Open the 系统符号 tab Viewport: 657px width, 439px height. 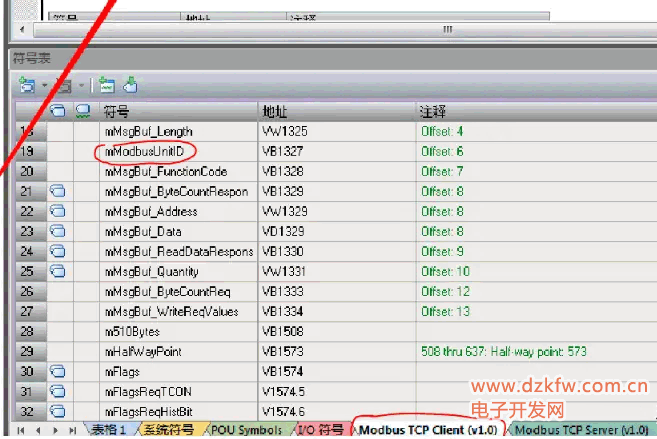tap(168, 429)
